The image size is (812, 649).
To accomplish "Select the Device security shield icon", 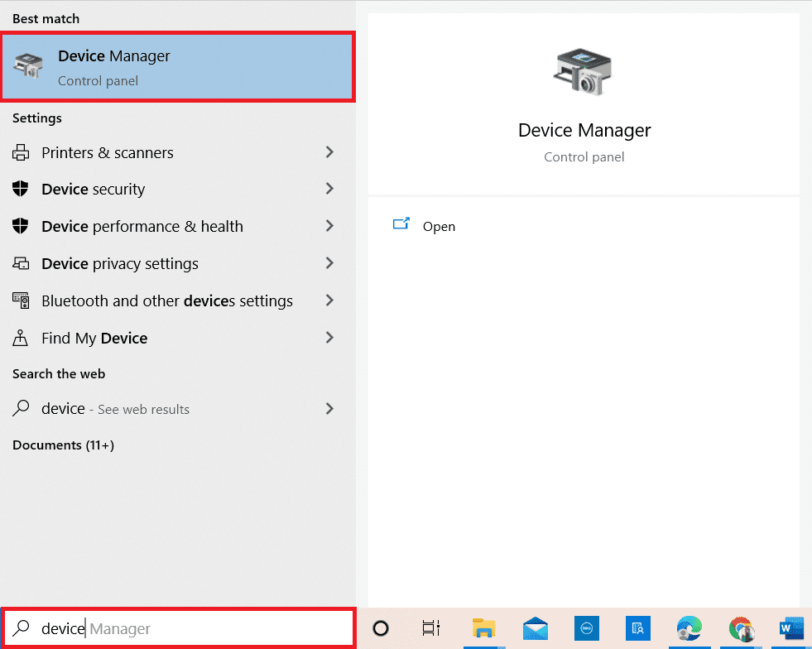I will click(x=21, y=189).
